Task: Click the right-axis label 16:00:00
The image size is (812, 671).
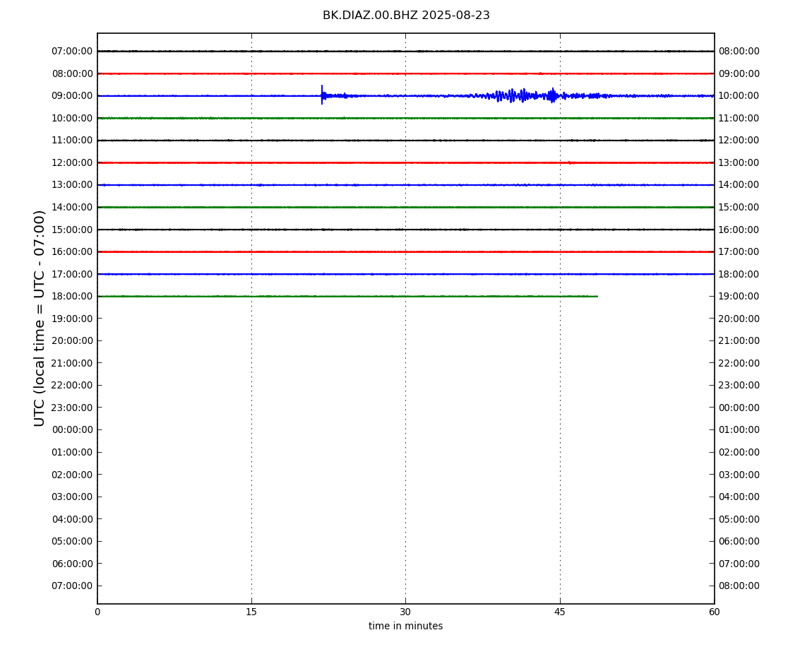Action: (739, 230)
